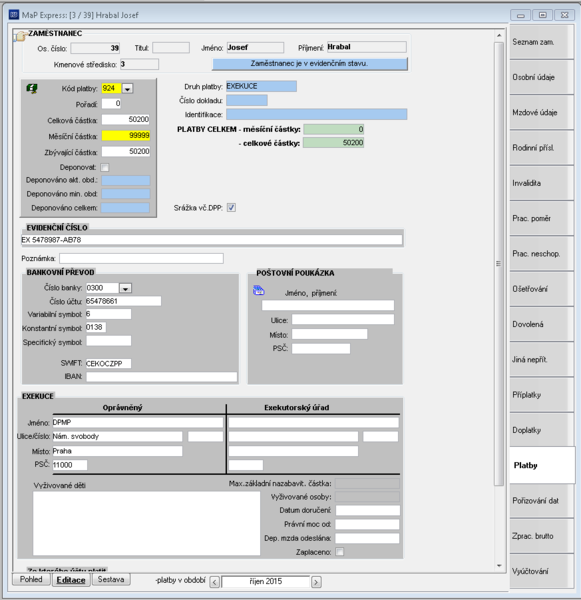The image size is (581, 600).
Task: Click the IBAN input field
Action: 162,377
